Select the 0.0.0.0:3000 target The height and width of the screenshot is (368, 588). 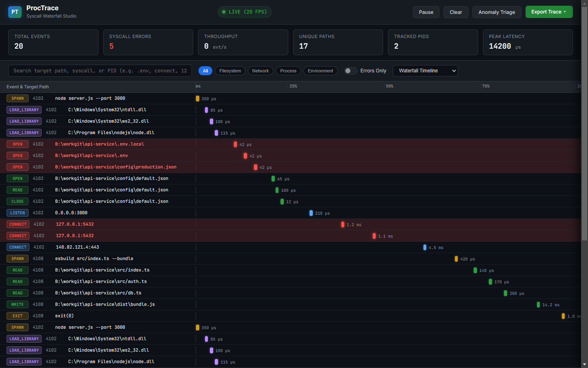(71, 213)
